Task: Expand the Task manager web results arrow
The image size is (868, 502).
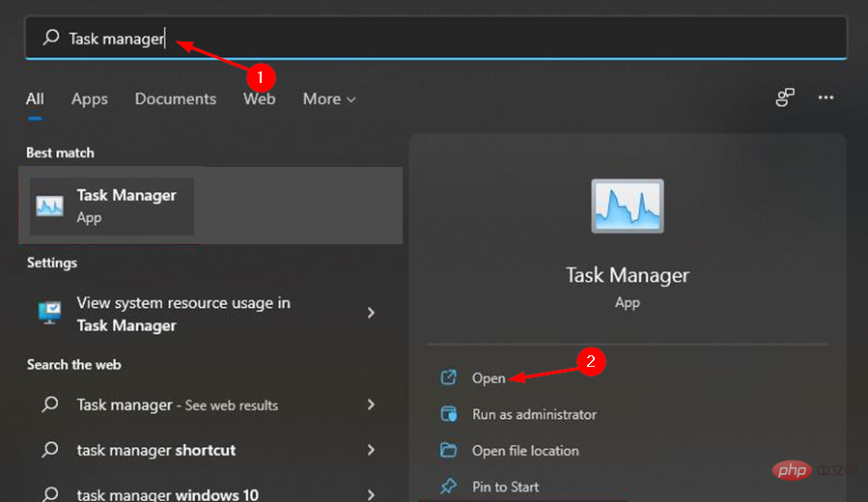Action: 371,405
